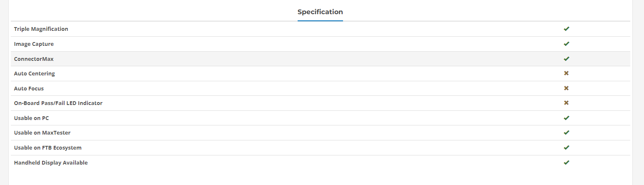The height and width of the screenshot is (185, 644).
Task: Click the checkmark icon for Triple Magnification
Action: 566,29
